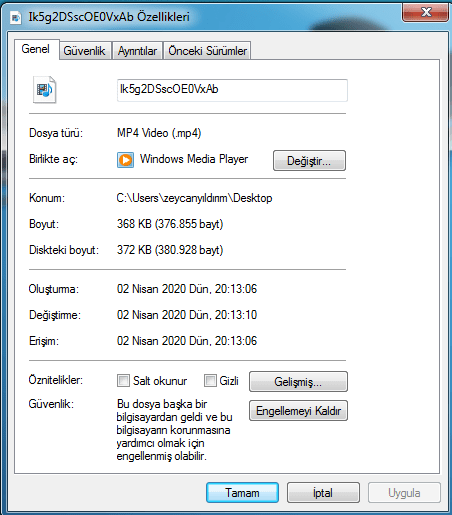Click the MP4 file type icon
452x515 pixels.
pos(44,90)
